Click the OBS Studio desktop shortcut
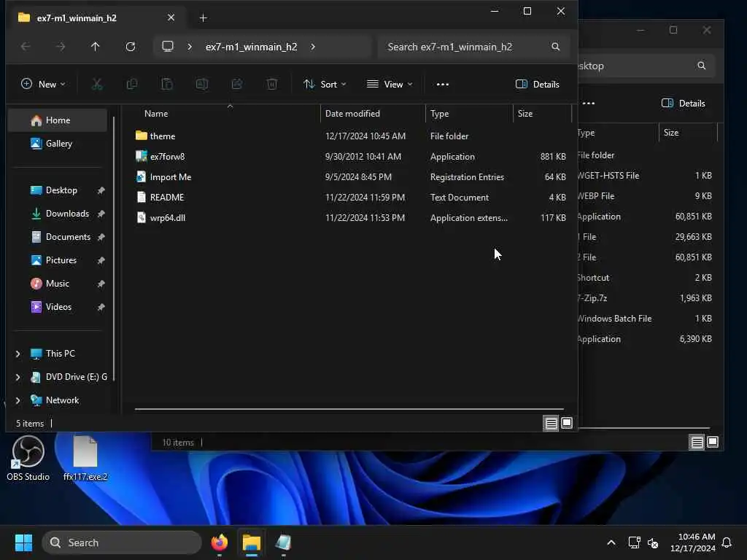 (28, 458)
